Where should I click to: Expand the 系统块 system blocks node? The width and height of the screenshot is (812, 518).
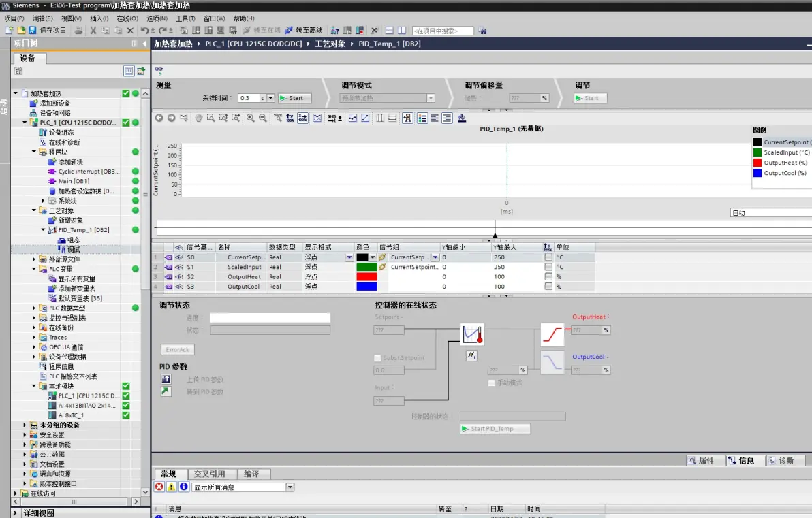point(44,201)
